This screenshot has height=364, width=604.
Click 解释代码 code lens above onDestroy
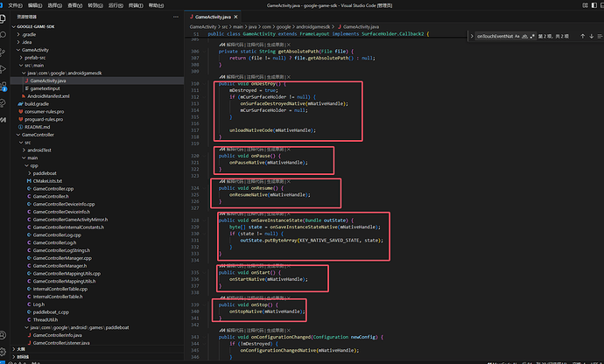[235, 77]
